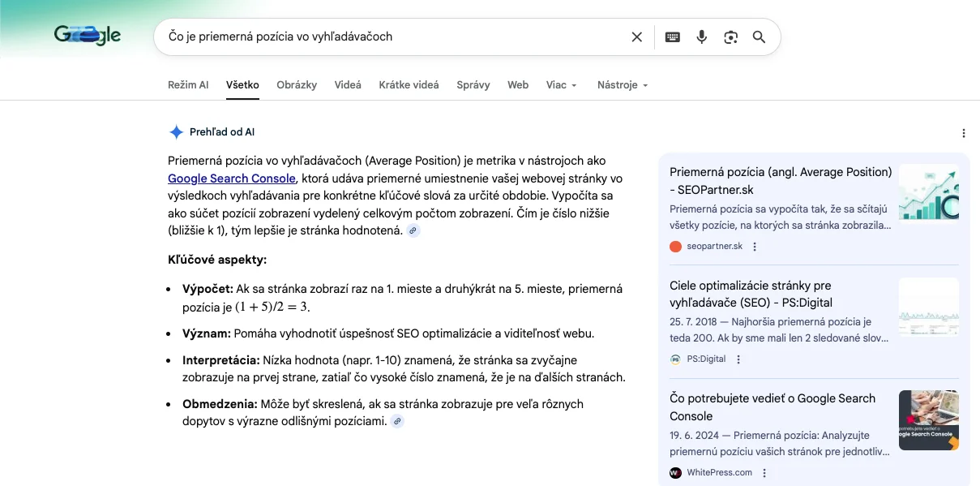Open three-dot menu next to PS:Digital
The height and width of the screenshot is (486, 980).
tap(738, 359)
